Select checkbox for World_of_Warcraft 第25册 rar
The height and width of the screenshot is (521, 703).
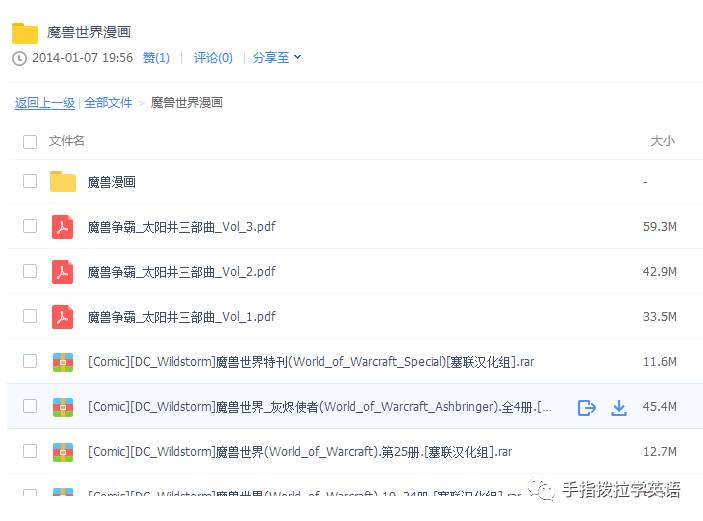30,451
